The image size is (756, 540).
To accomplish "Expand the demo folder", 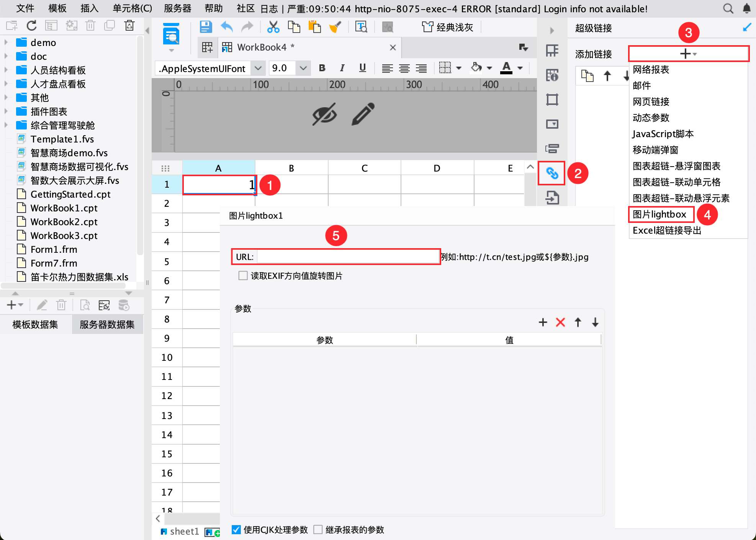I will click(x=6, y=43).
